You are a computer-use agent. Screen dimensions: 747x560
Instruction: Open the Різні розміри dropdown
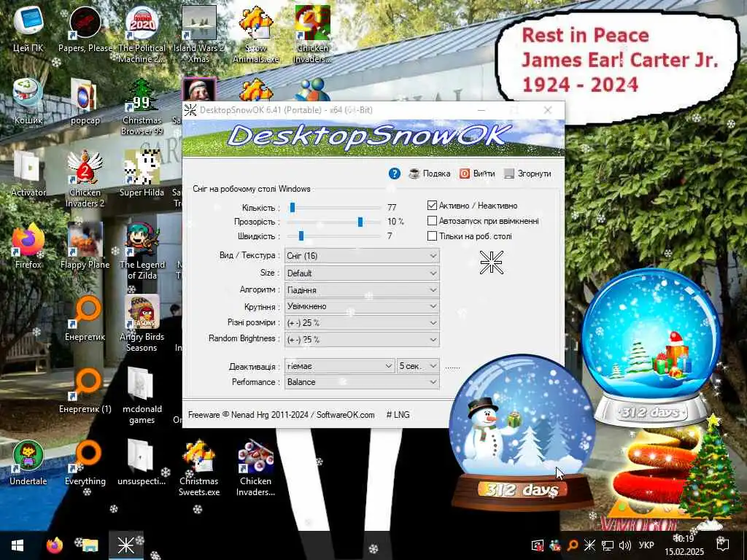(362, 323)
